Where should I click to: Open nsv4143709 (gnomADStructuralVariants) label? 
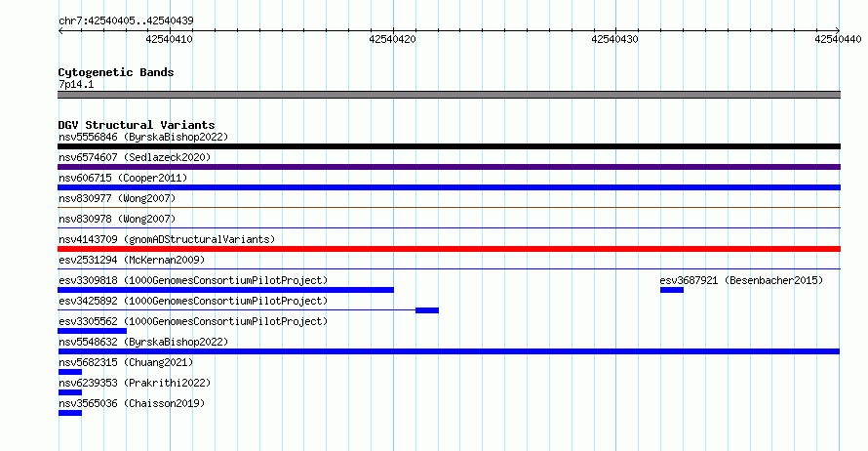point(167,239)
